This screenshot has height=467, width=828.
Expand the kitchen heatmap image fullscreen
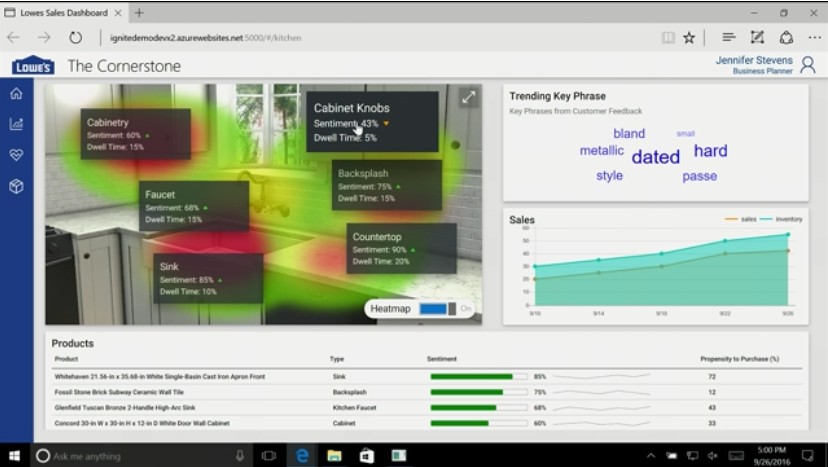pyautogui.click(x=468, y=97)
